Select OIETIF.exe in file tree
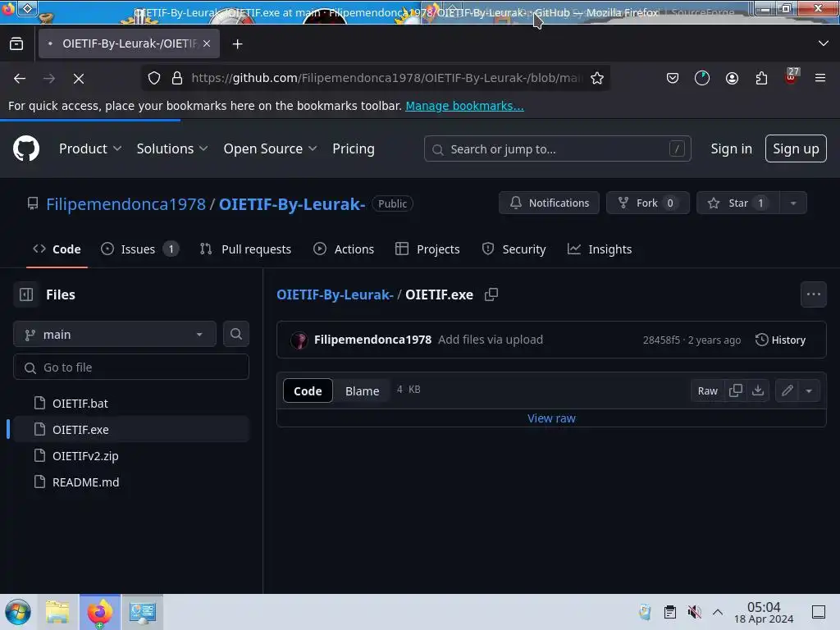The height and width of the screenshot is (630, 840). click(x=131, y=429)
